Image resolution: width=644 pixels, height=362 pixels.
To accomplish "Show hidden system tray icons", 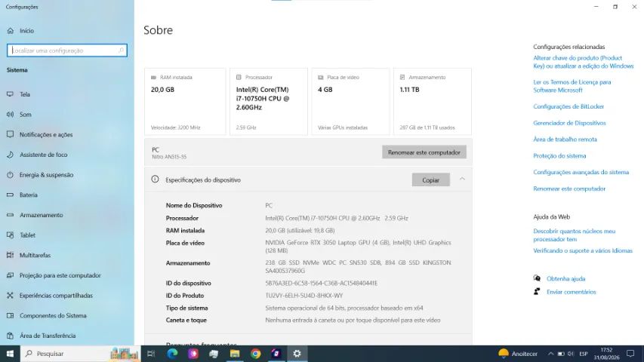I will click(550, 354).
